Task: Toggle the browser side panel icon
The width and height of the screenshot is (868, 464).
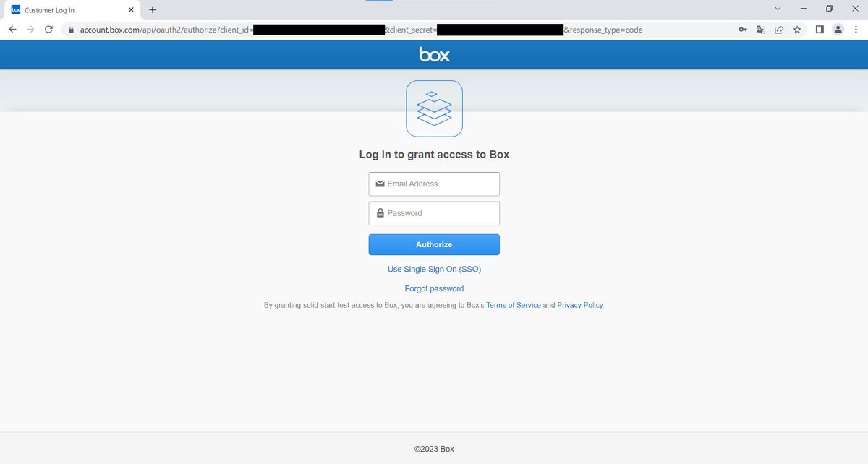Action: tap(820, 30)
